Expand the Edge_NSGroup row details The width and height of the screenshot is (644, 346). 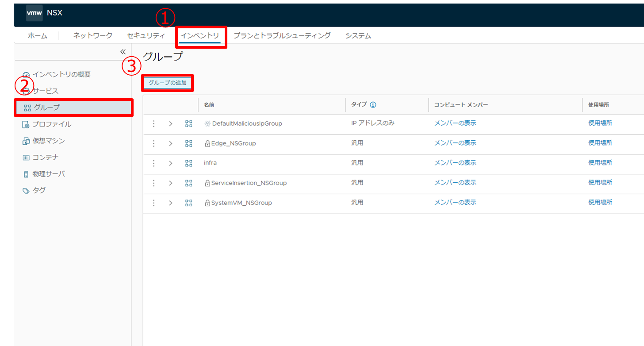[x=171, y=143]
